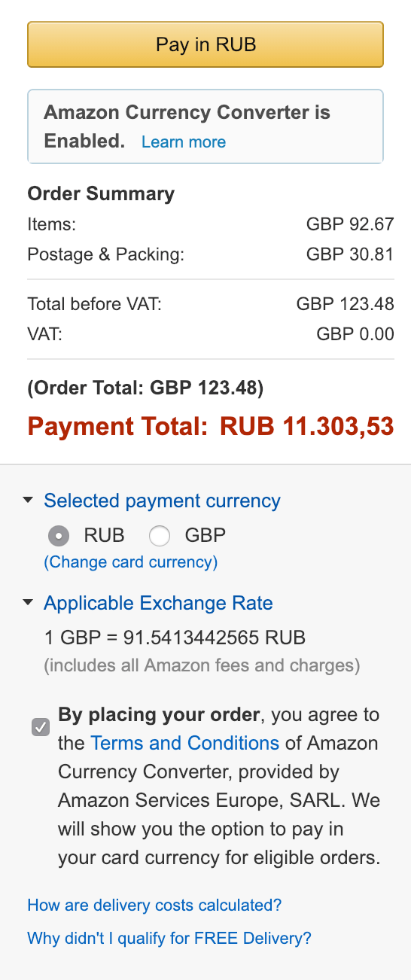Open the Learn more link
Screen dimensions: 411x980
(x=184, y=142)
